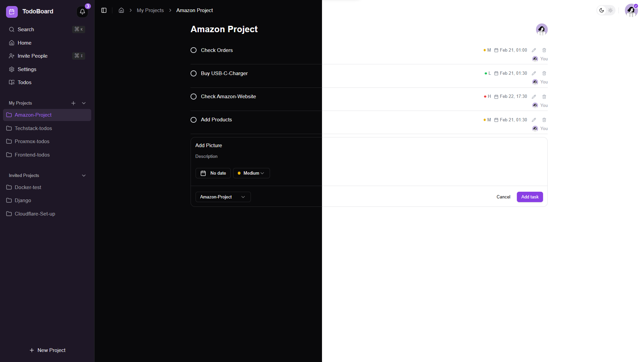Click the Settings gear icon in sidebar
The image size is (644, 362).
(12, 69)
